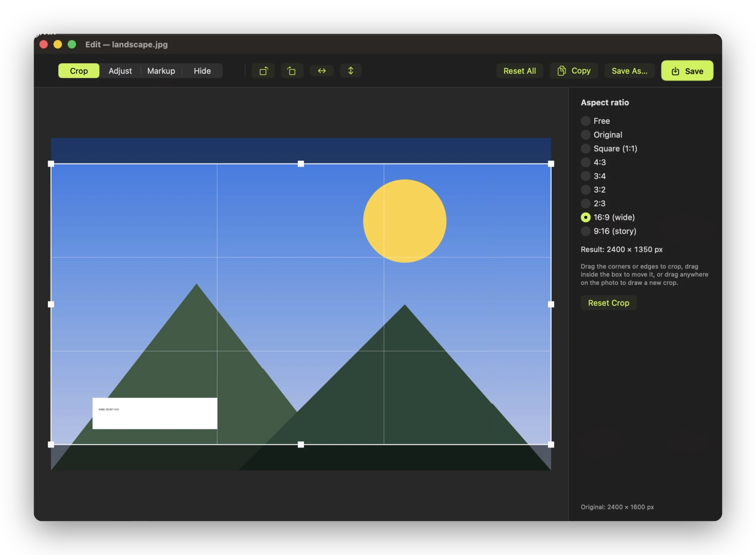Switch to the Crop tab

pos(79,71)
